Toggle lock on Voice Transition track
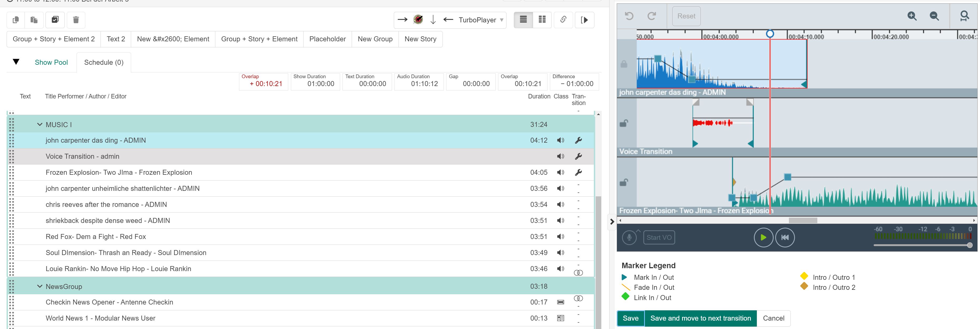The width and height of the screenshot is (980, 329). 624,123
